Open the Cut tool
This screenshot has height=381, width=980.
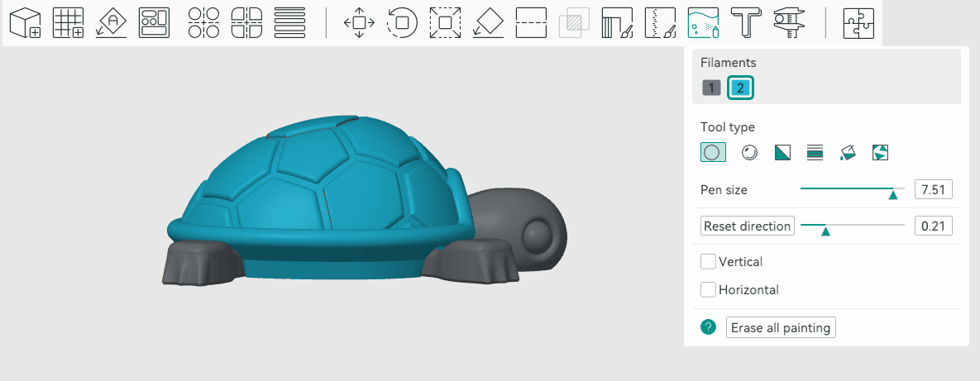531,23
